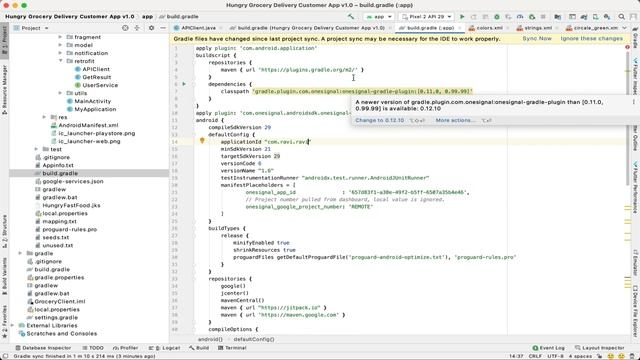This screenshot has height=360, width=640.
Task: Expand the fragment folder
Action: [60, 37]
